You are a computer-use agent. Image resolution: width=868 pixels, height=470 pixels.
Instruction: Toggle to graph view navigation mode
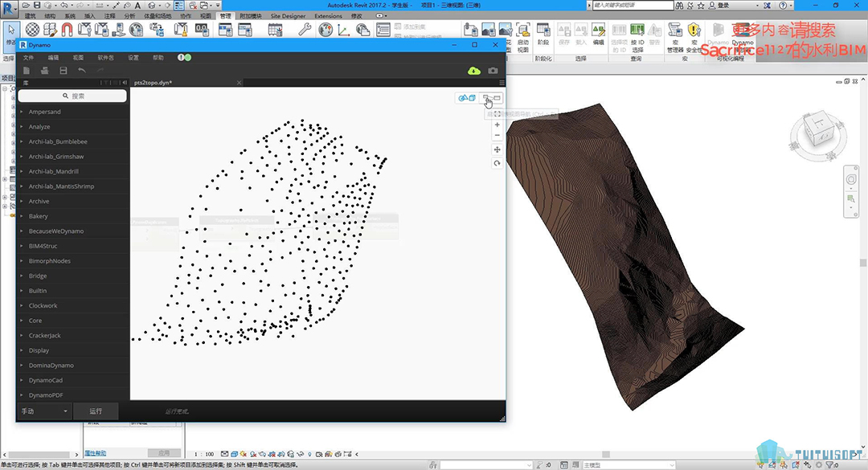point(491,98)
